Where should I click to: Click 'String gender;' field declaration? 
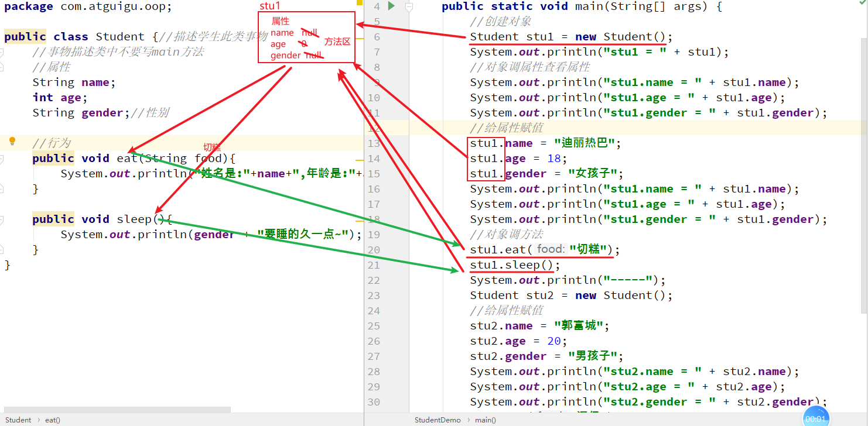tap(81, 112)
